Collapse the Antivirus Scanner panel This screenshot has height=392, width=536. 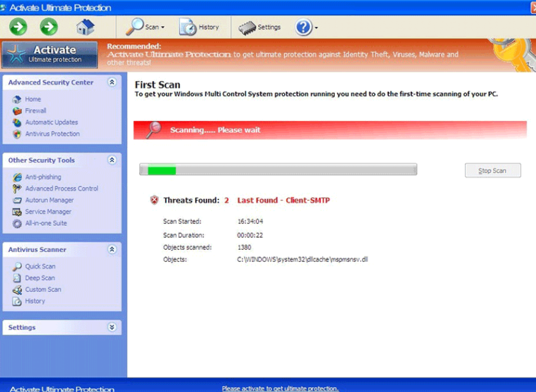point(112,249)
